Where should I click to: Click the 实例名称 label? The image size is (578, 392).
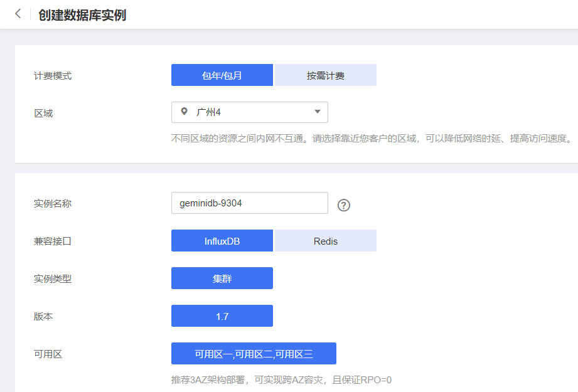(x=53, y=204)
